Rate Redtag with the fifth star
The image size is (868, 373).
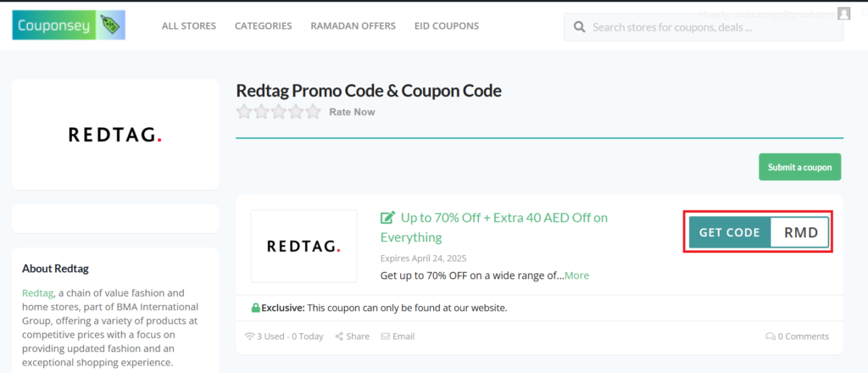314,112
